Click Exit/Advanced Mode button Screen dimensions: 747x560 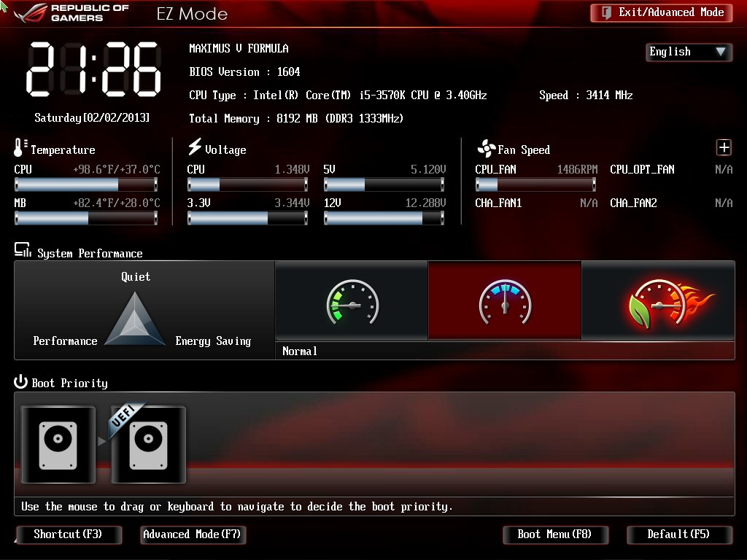point(662,12)
